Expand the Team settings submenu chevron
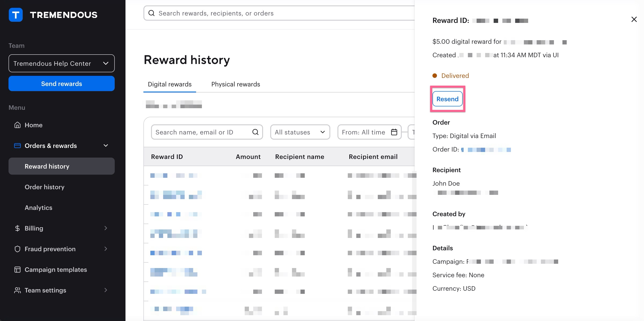644x321 pixels. [106, 290]
